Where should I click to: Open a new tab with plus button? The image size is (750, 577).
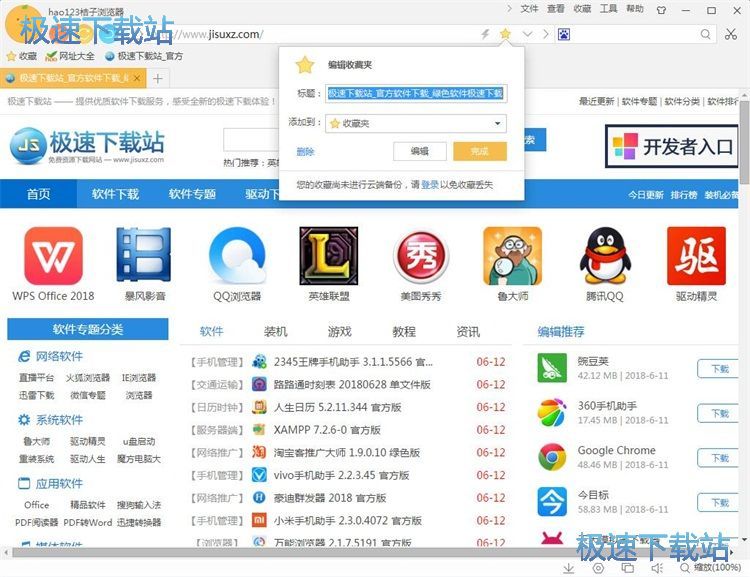click(x=158, y=78)
